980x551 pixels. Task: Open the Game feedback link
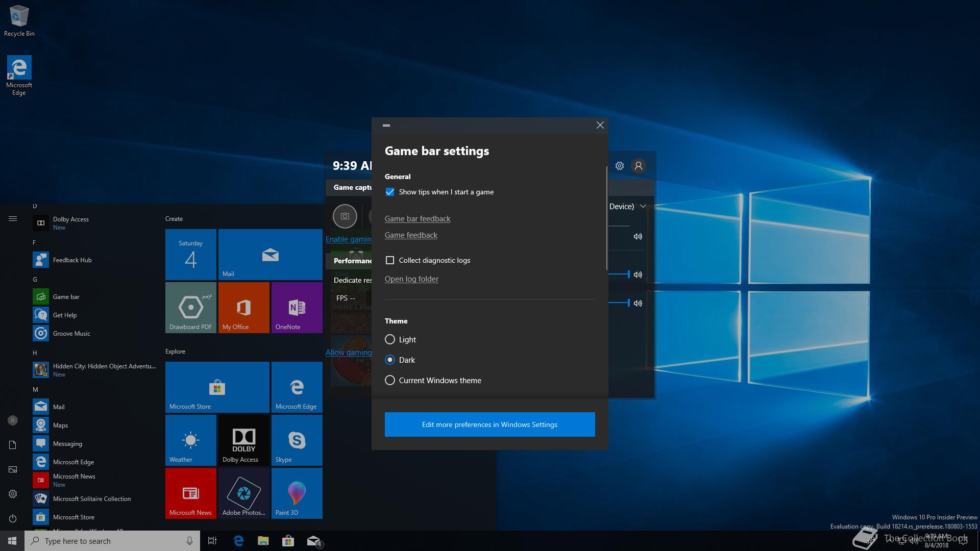411,235
